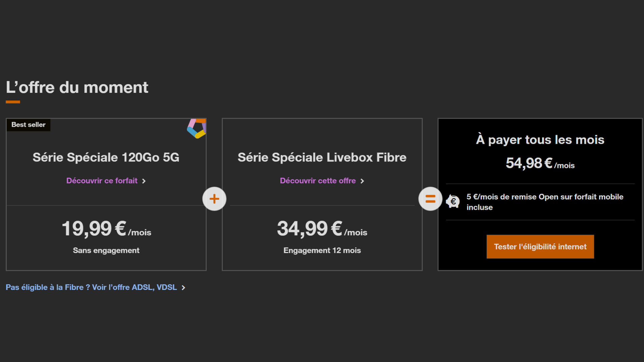Screen dimensions: 644x362
Task: Select the Série Spéciale Livebox Fibre title
Action: [322, 157]
